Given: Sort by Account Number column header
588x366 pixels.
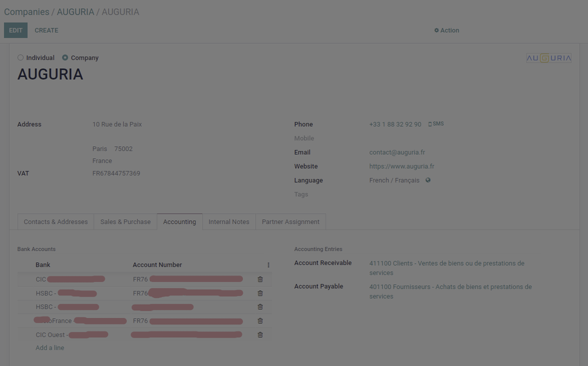Looking at the screenshot, I should coord(157,265).
